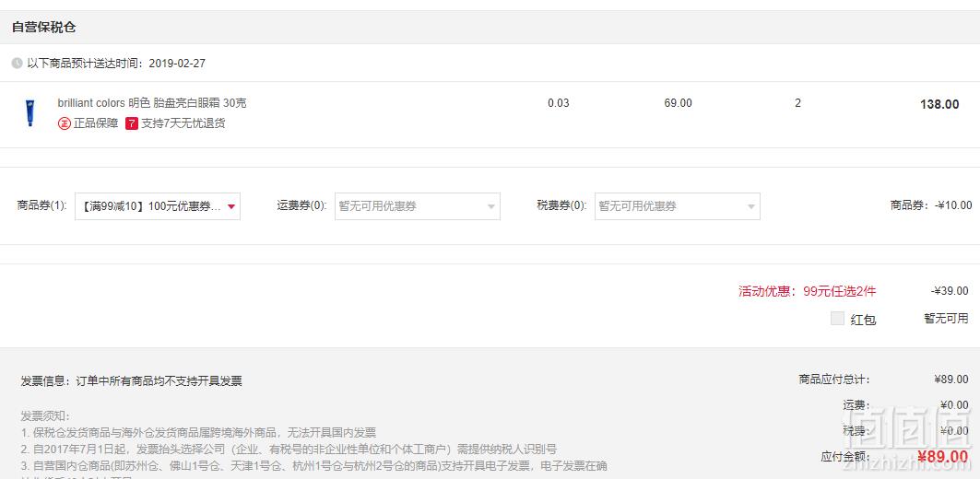The width and height of the screenshot is (980, 479).
Task: Click the 发票须知 invoice notice heading
Action: [x=45, y=416]
